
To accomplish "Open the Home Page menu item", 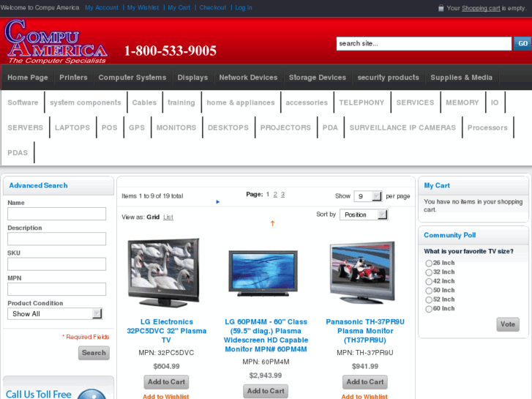I will pyautogui.click(x=28, y=78).
